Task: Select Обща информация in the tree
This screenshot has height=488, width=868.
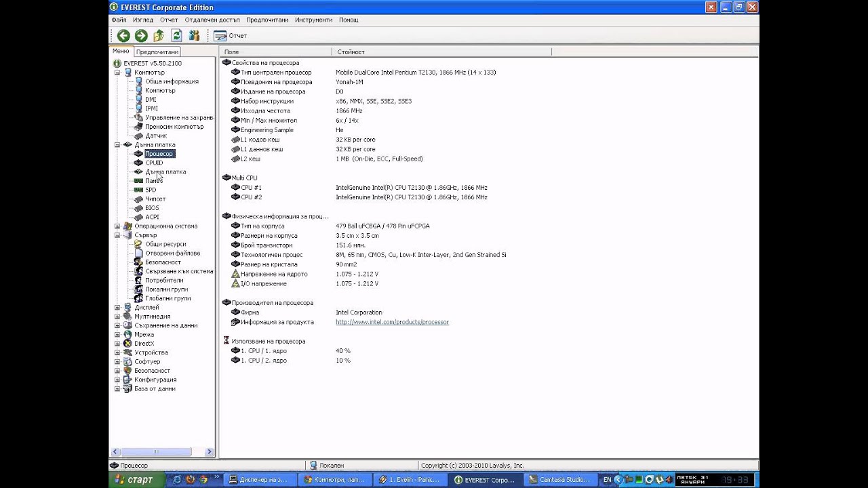Action: pos(172,81)
